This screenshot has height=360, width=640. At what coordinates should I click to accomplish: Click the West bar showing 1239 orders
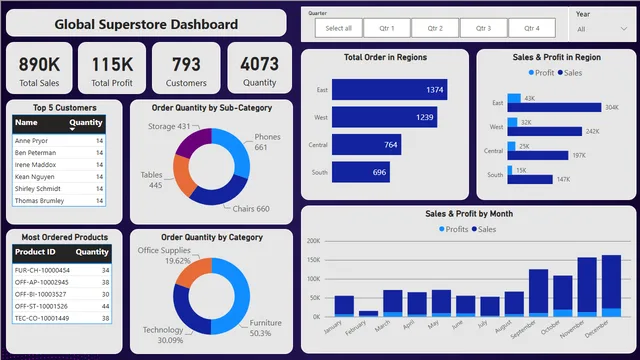click(x=384, y=117)
